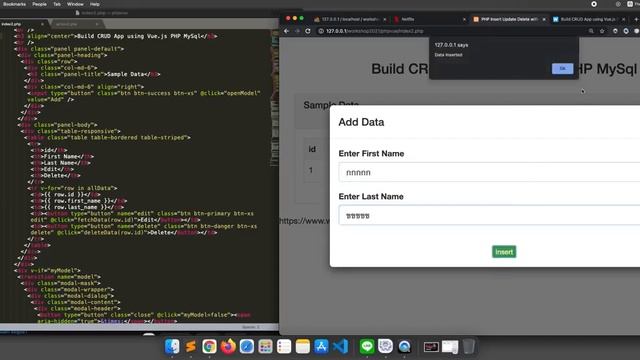
Task: Open Notes from the dock
Action: click(303, 347)
